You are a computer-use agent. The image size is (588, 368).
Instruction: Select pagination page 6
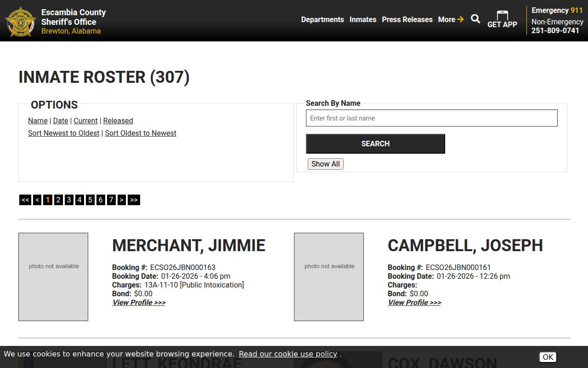tap(101, 200)
